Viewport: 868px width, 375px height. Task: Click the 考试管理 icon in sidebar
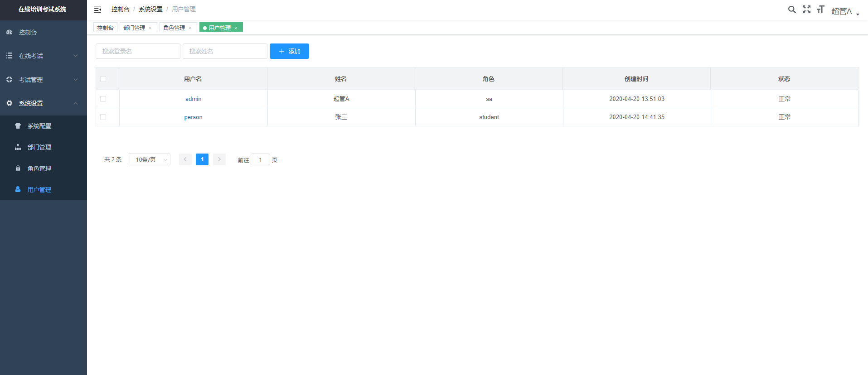10,79
